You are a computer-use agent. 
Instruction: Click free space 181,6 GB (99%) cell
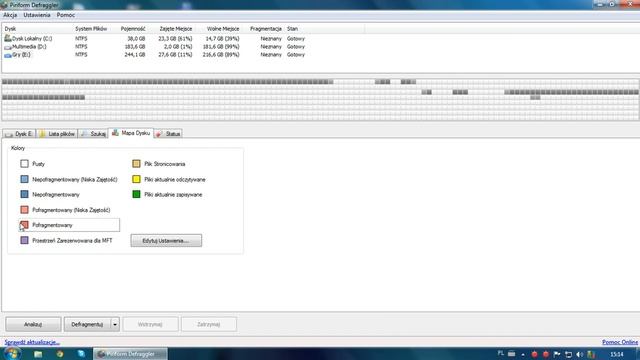(x=221, y=47)
